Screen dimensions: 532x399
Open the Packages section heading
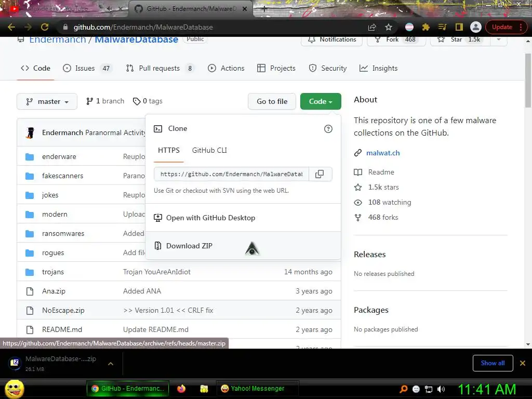pyautogui.click(x=371, y=310)
